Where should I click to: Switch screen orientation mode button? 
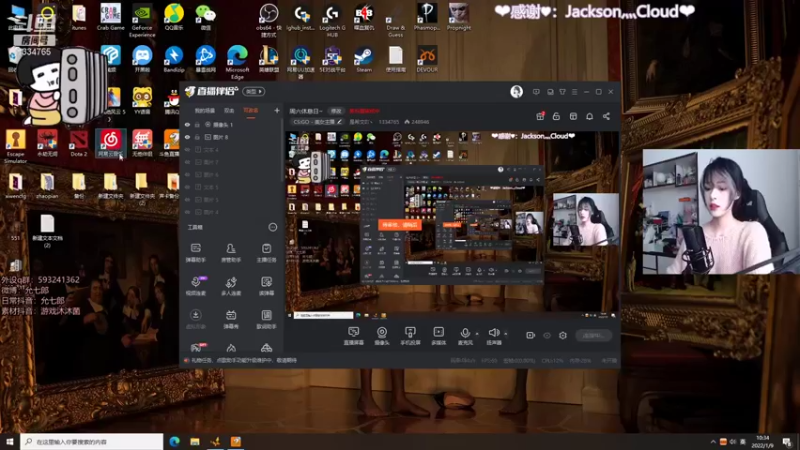coord(254,91)
